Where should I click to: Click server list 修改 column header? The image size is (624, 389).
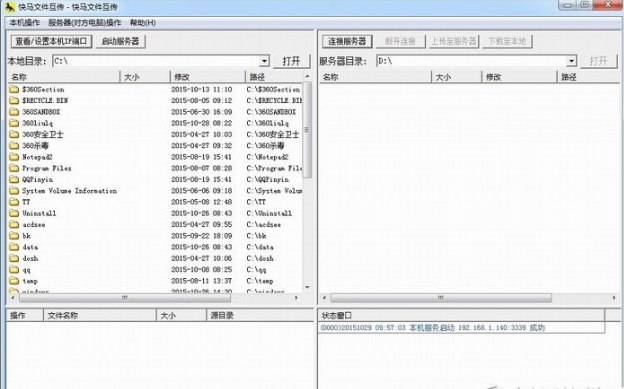[519, 77]
